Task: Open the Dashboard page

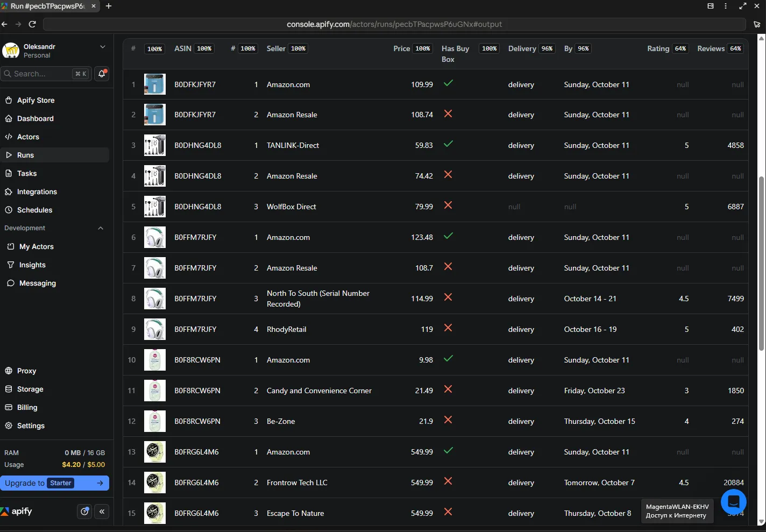Action: click(35, 118)
